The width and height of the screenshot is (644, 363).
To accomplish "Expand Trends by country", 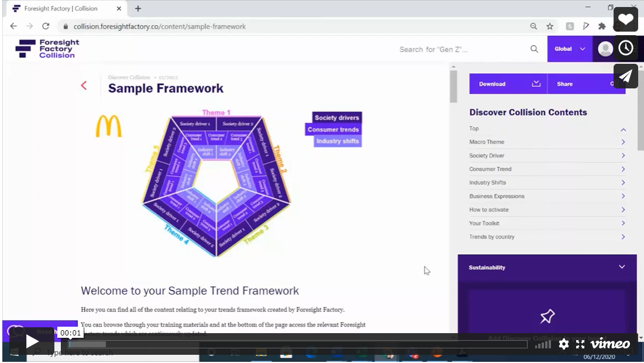I will tap(547, 237).
